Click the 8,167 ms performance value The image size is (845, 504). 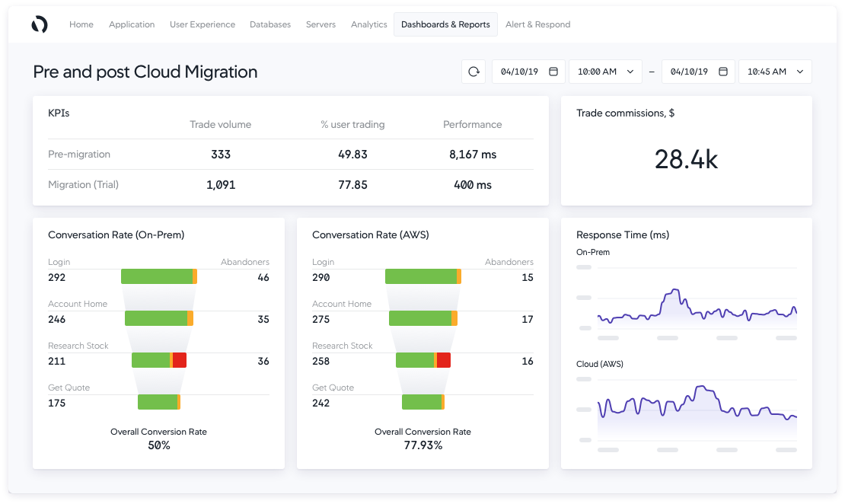473,155
